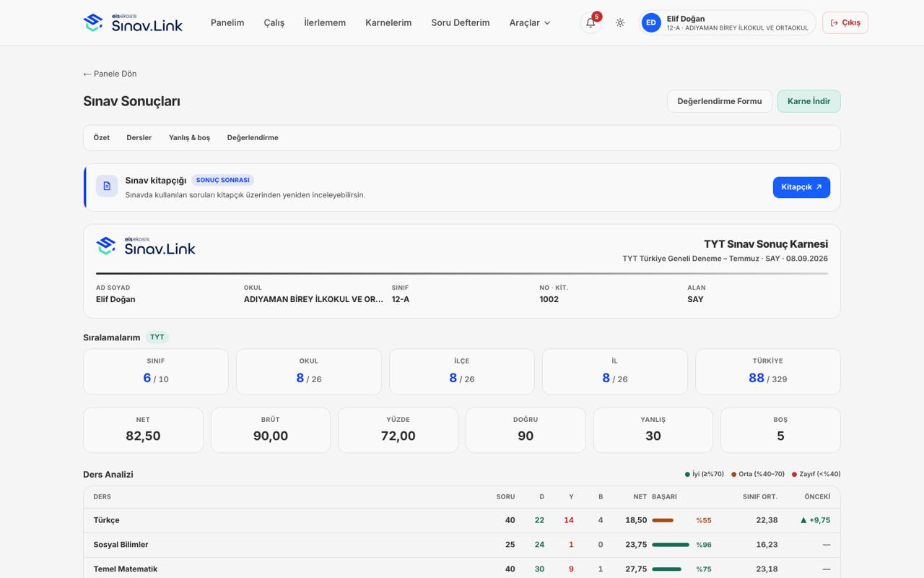Click the YÜZDE card showing 72,00
The width and height of the screenshot is (924, 578).
tap(398, 430)
